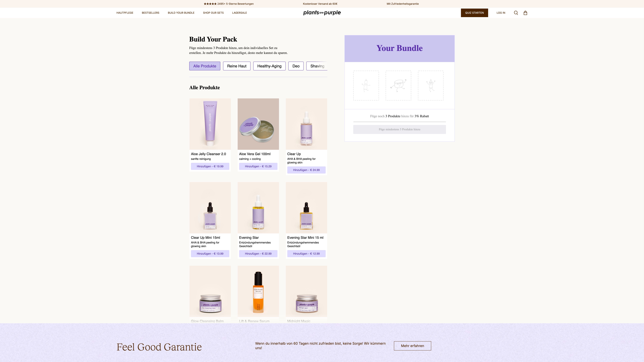Select the Alle Produkte filter tab
The height and width of the screenshot is (362, 644).
[x=205, y=66]
